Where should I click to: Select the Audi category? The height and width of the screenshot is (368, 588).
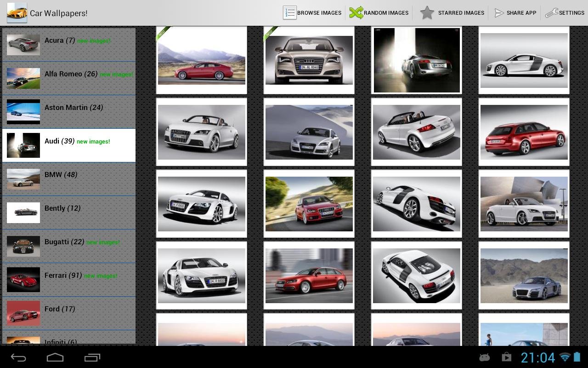[69, 145]
